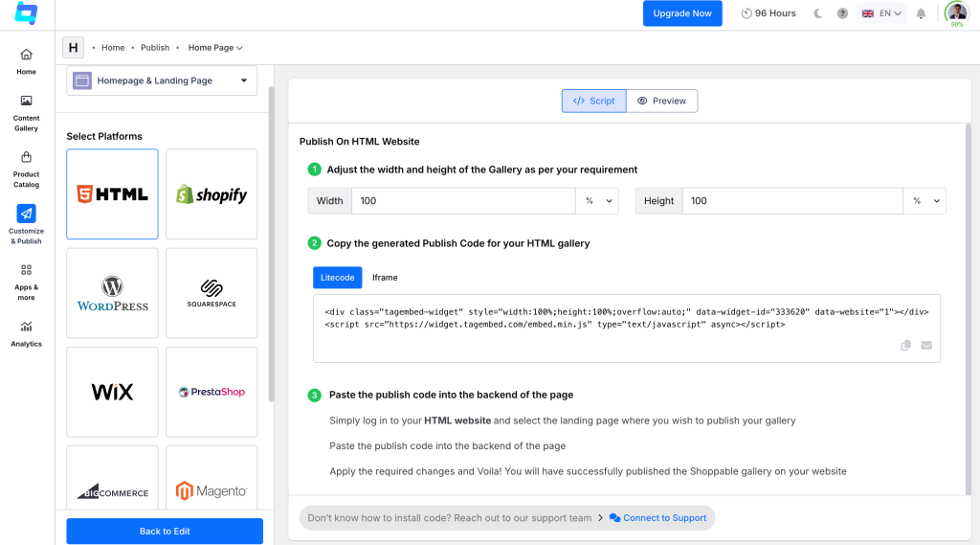Click inside the generated publish code box

(626, 329)
